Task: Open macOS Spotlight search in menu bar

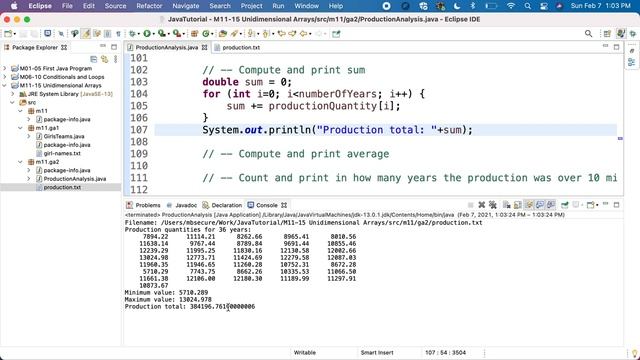Action: pos(528,6)
